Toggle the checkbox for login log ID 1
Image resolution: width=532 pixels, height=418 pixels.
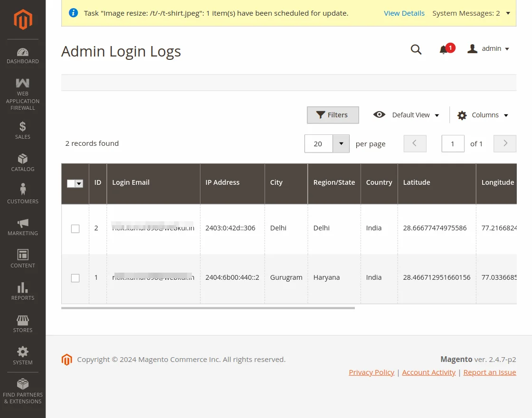click(x=75, y=278)
